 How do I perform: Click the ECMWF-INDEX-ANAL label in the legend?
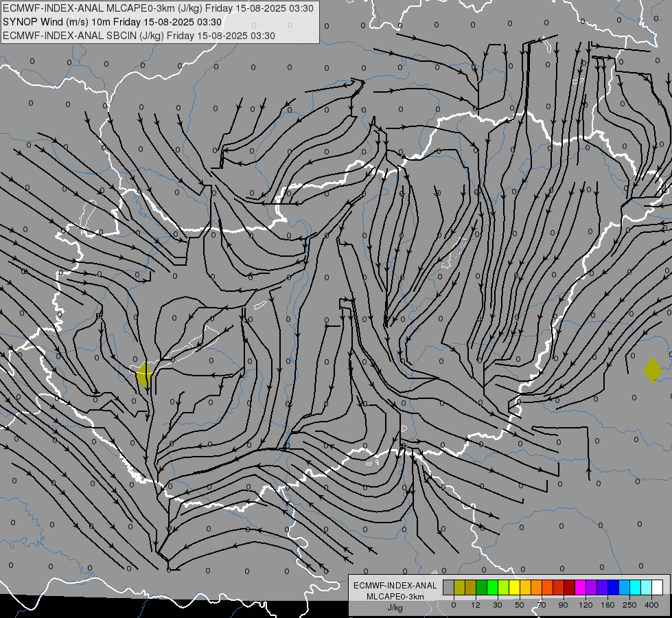coord(395,586)
